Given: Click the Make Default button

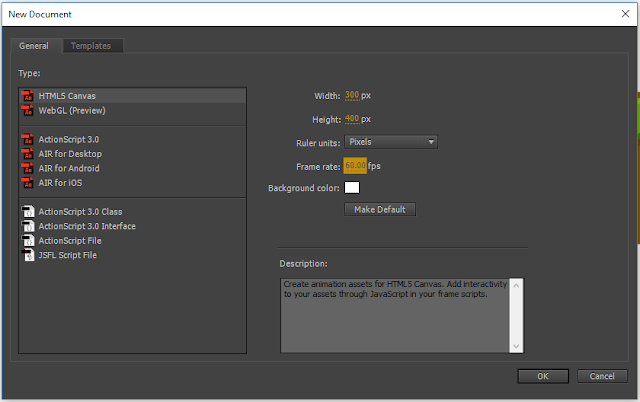Looking at the screenshot, I should [x=380, y=209].
